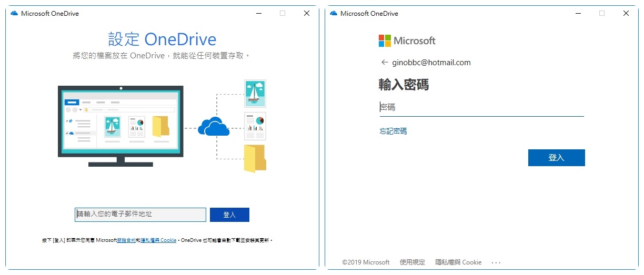Click the 設定 OneDrive heading
This screenshot has width=644, height=275.
coord(162,39)
